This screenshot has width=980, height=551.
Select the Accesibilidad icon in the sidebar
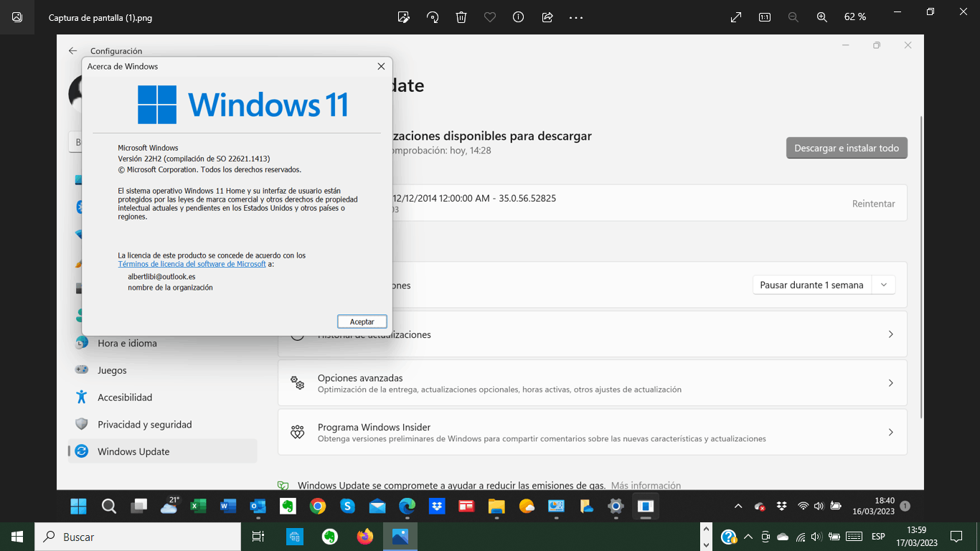pyautogui.click(x=81, y=397)
